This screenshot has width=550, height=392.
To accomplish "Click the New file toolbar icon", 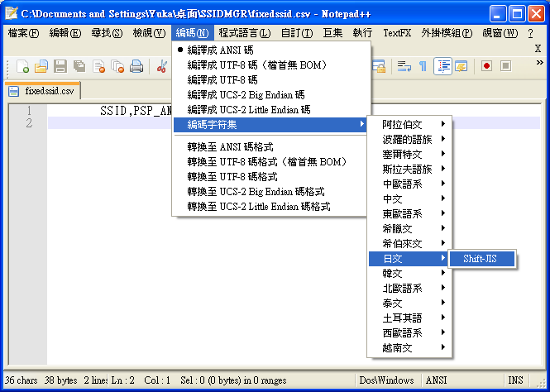I will tap(22, 66).
